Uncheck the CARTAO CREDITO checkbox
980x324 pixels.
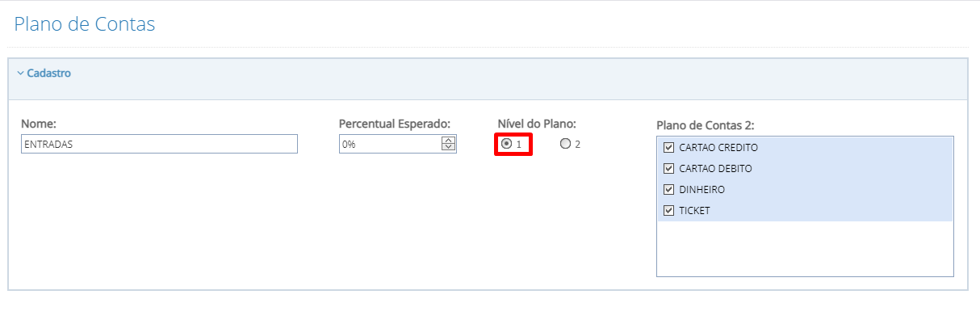tap(668, 148)
